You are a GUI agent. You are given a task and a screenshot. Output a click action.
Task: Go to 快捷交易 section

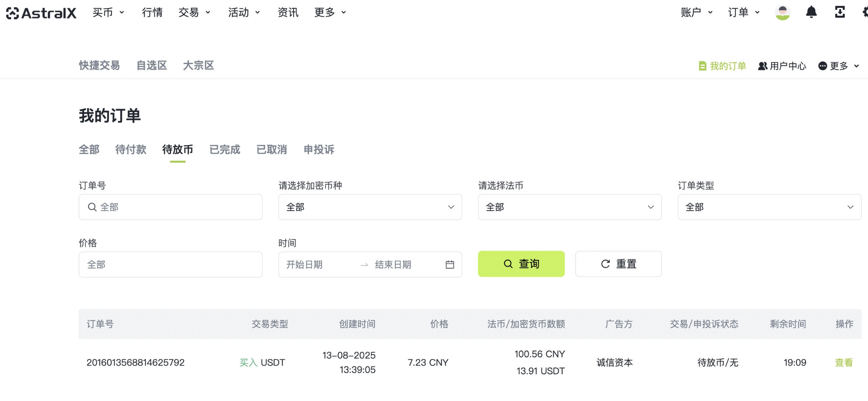pyautogui.click(x=99, y=66)
